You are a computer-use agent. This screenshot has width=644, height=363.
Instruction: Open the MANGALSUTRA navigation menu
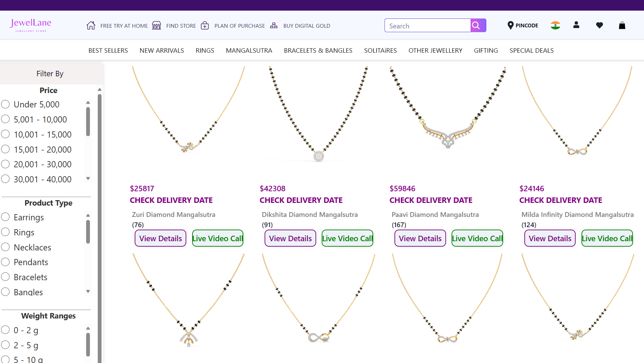coord(249,50)
